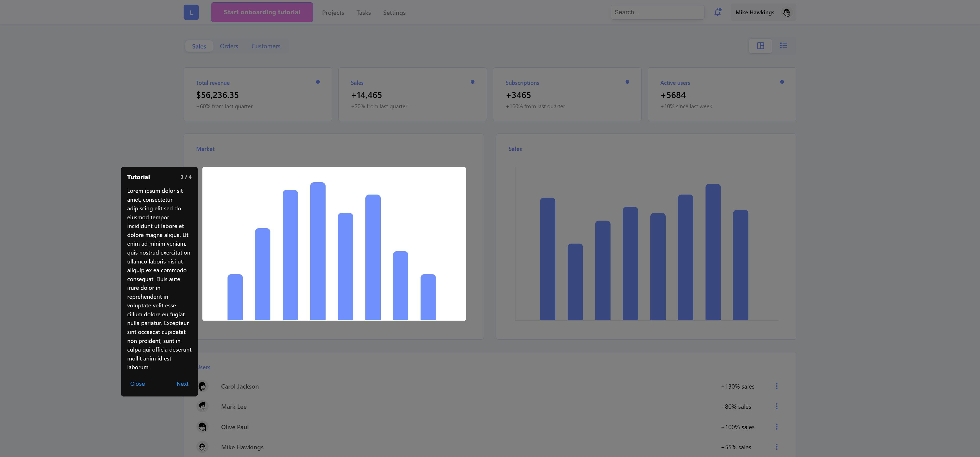
Task: Click the dot on Subscriptions card
Action: pos(627,82)
